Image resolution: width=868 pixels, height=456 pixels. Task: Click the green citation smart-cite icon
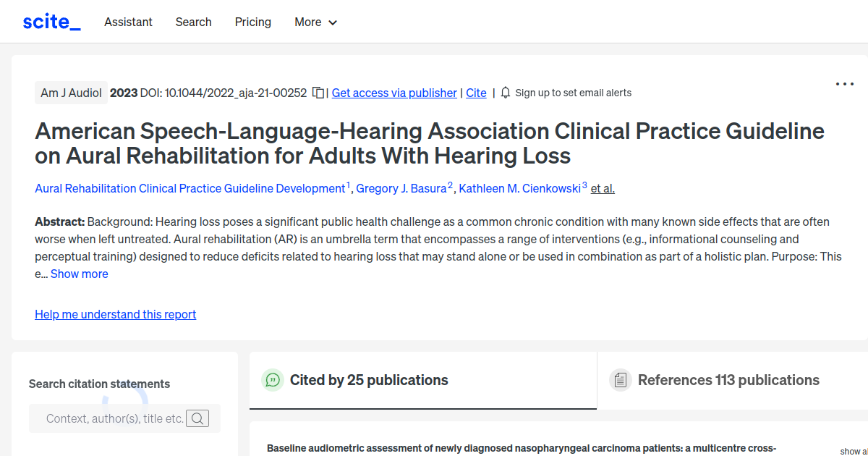[x=272, y=379]
